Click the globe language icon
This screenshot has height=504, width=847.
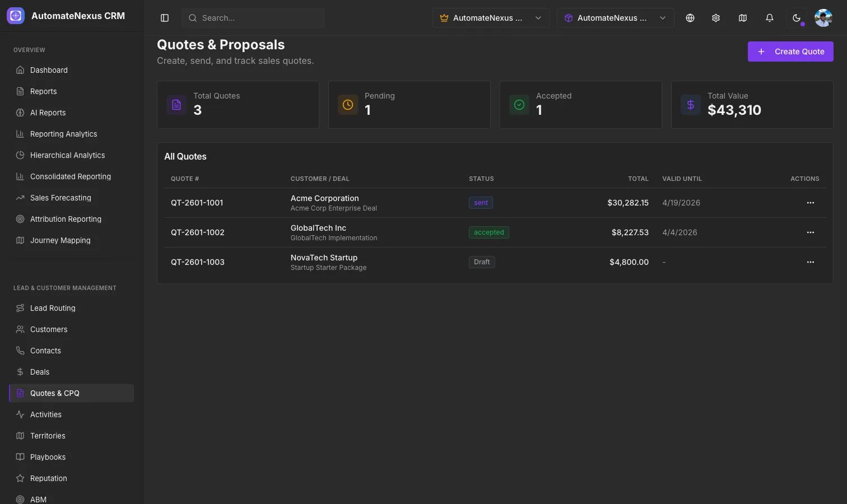(690, 18)
